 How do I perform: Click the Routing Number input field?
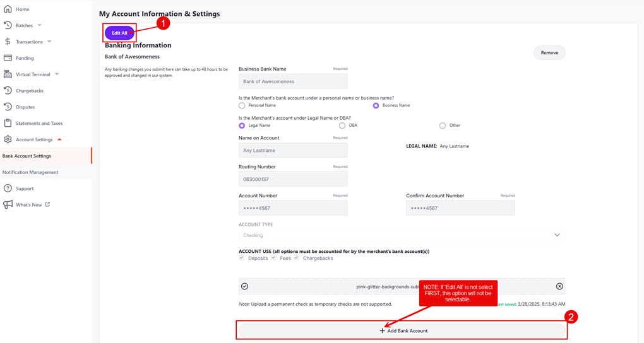pyautogui.click(x=293, y=179)
